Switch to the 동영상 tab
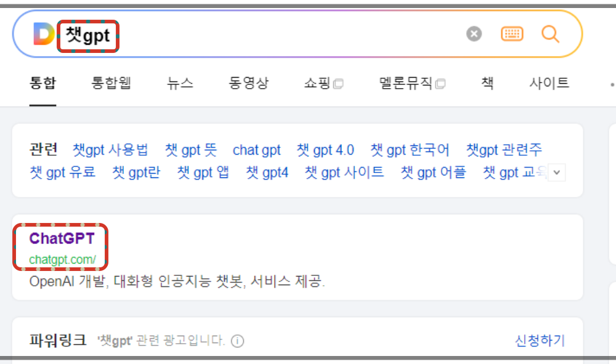The width and height of the screenshot is (616, 364). tap(249, 83)
